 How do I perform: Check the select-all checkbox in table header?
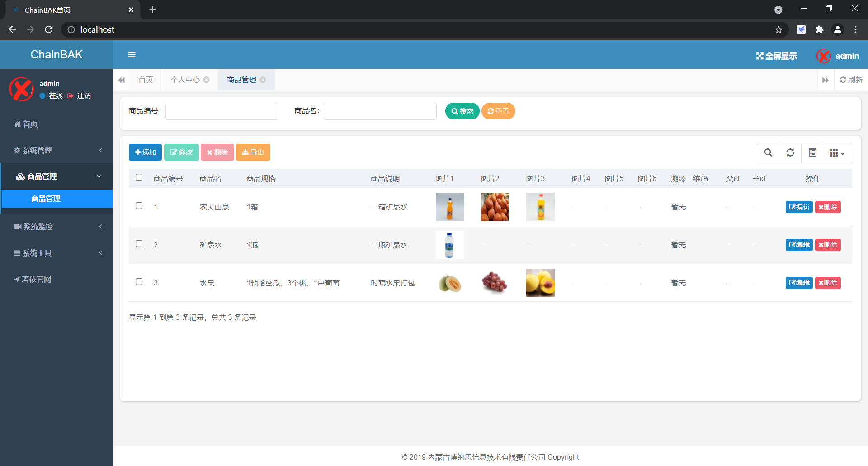click(x=139, y=177)
